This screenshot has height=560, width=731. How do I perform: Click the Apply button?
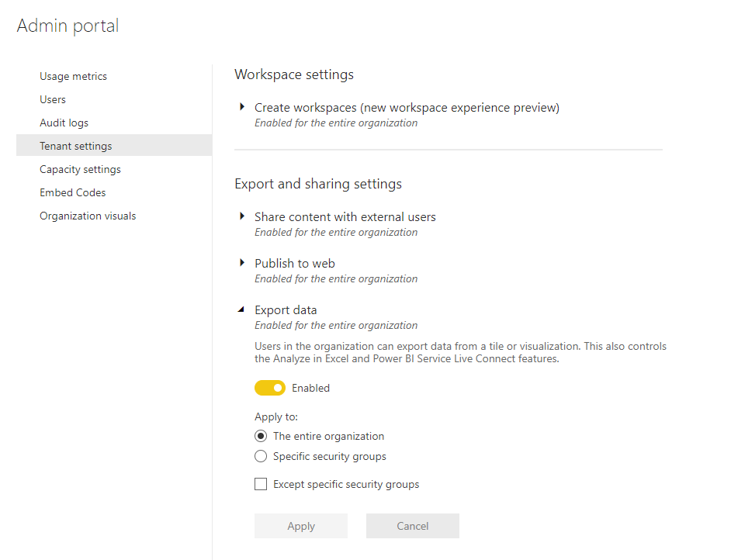300,526
